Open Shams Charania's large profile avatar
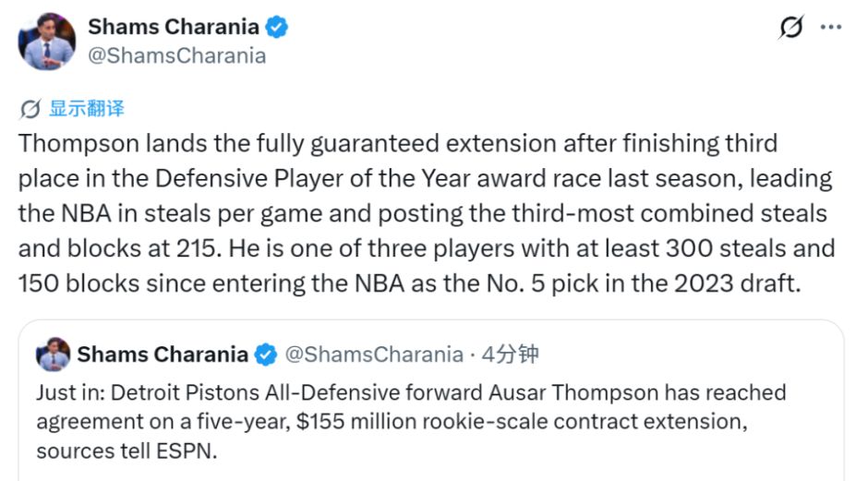This screenshot has height=481, width=868. [47, 42]
